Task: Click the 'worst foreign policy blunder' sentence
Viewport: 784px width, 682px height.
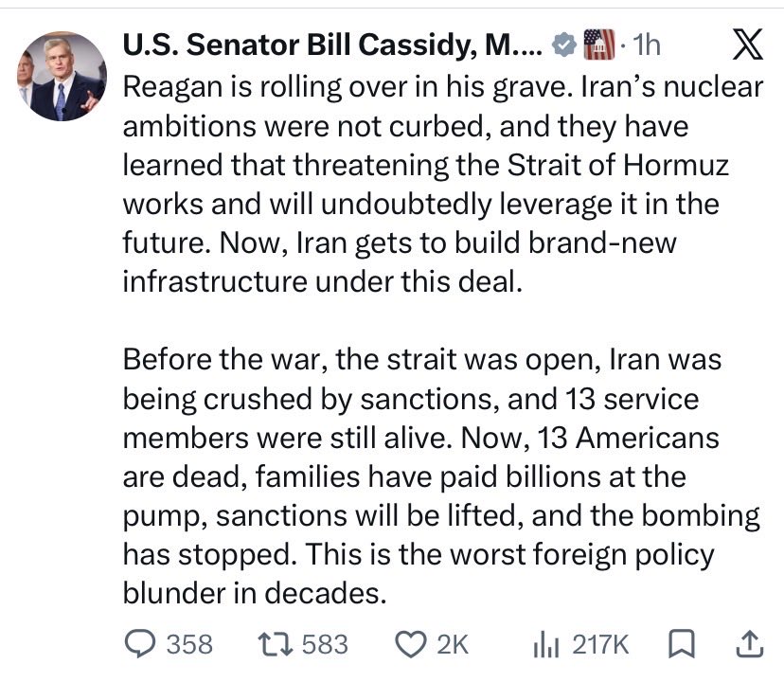Action: click(419, 573)
